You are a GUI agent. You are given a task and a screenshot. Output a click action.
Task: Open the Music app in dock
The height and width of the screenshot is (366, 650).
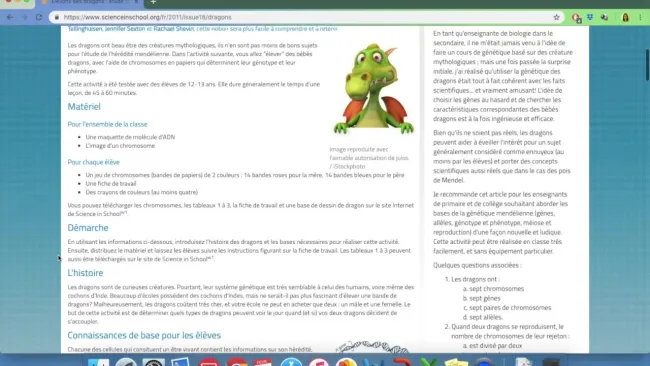click(318, 362)
